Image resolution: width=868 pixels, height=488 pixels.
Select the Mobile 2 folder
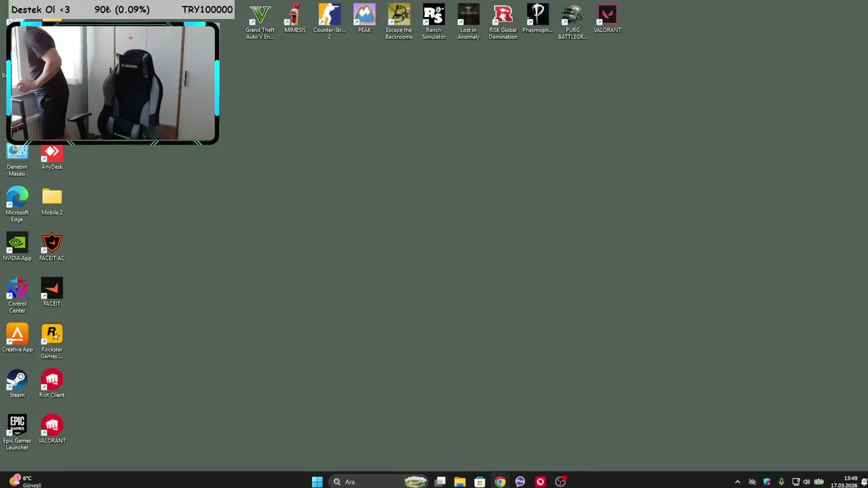coord(52,201)
